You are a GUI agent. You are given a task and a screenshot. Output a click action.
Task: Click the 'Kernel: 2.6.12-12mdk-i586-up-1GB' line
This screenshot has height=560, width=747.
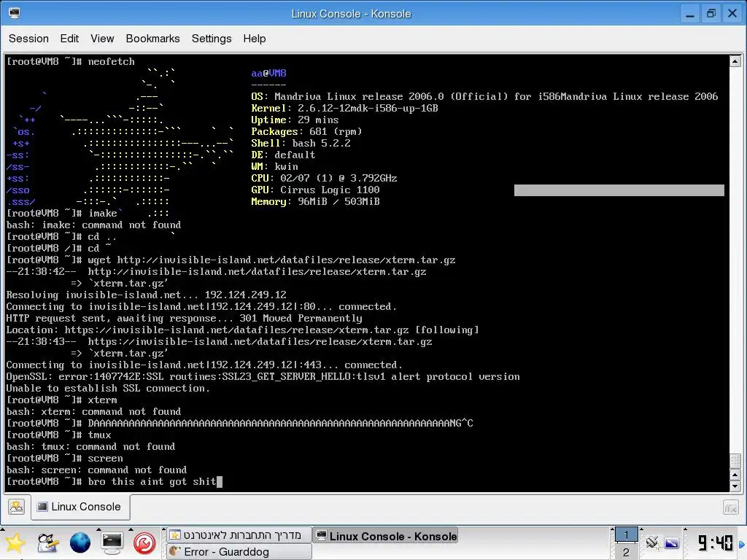[x=344, y=108]
